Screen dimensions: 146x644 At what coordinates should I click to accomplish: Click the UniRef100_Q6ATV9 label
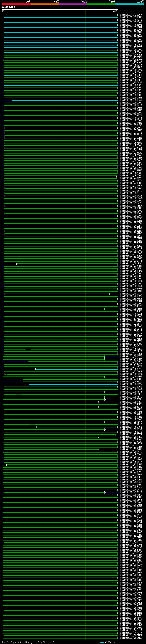pos(131,618)
